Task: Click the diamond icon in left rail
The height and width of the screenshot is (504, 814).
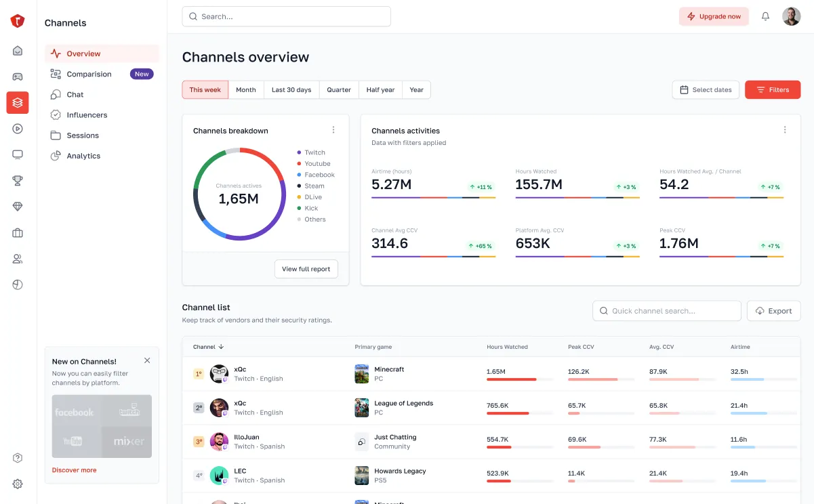Action: (18, 207)
